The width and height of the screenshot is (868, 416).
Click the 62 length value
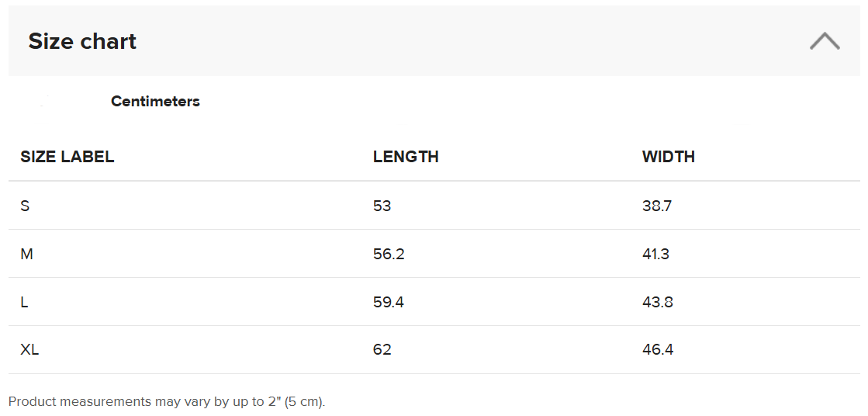pos(382,350)
